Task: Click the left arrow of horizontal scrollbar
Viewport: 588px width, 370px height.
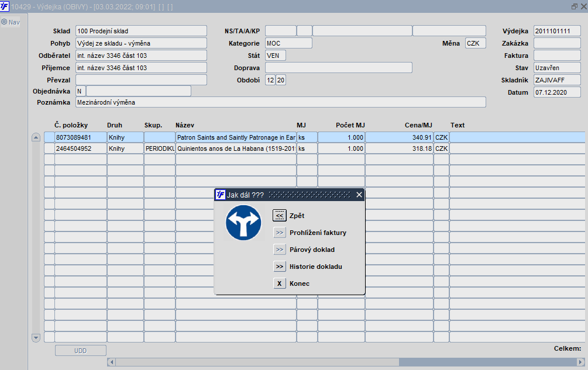Action: coord(111,362)
